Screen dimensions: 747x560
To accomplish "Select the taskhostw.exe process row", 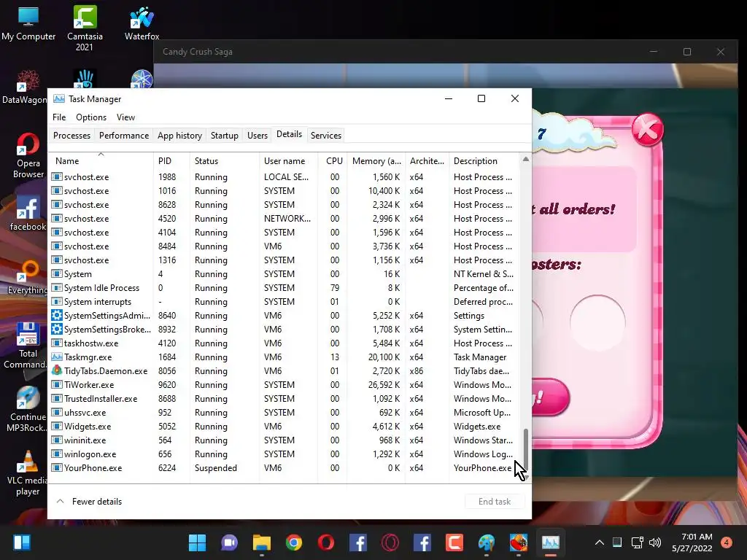I will coord(285,343).
